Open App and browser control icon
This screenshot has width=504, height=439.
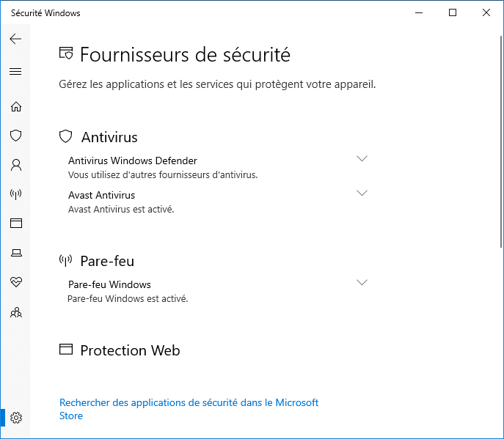coord(15,223)
